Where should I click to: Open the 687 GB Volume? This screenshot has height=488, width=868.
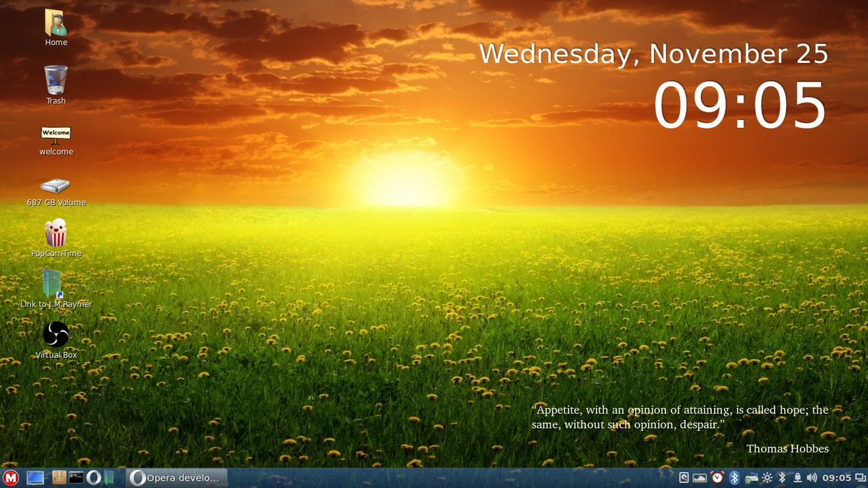pos(56,184)
